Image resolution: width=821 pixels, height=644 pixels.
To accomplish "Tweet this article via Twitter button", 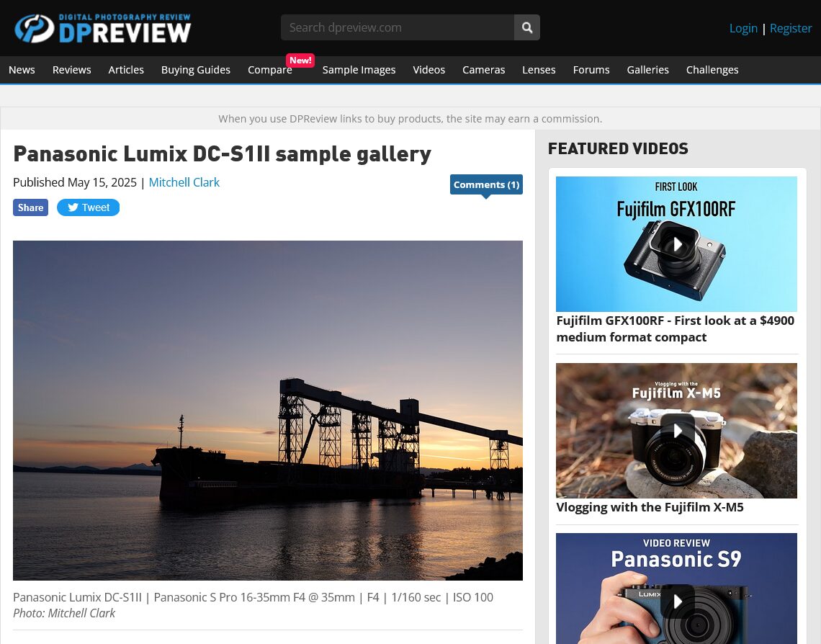I will [88, 207].
